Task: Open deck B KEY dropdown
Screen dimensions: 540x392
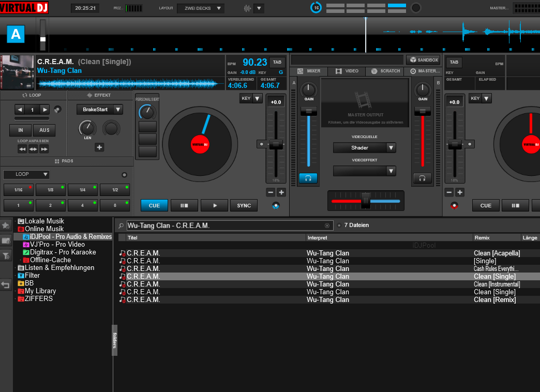Action: click(x=480, y=98)
